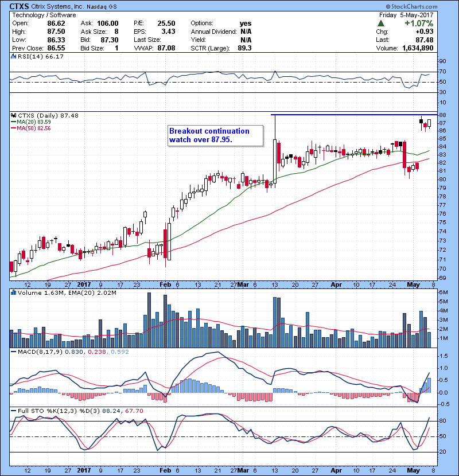Viewport: 459px width, 476px height.
Task: Select the Prev Close value 86.55
Action: [56, 48]
